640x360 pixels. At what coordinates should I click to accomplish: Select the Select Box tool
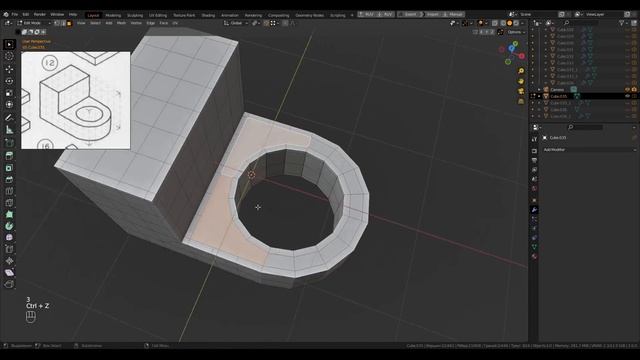coord(9,44)
